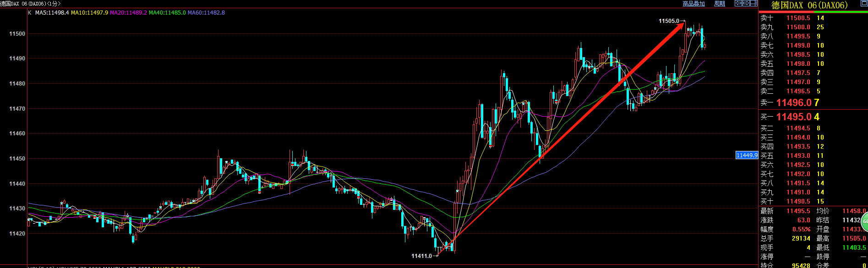Open the 周期 period link
This screenshot has width=868, height=268.
pyautogui.click(x=720, y=4)
